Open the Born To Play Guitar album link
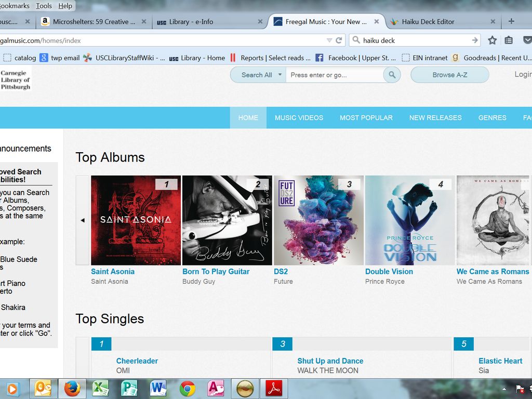Screen dimensions: 532x399 (x=216, y=271)
